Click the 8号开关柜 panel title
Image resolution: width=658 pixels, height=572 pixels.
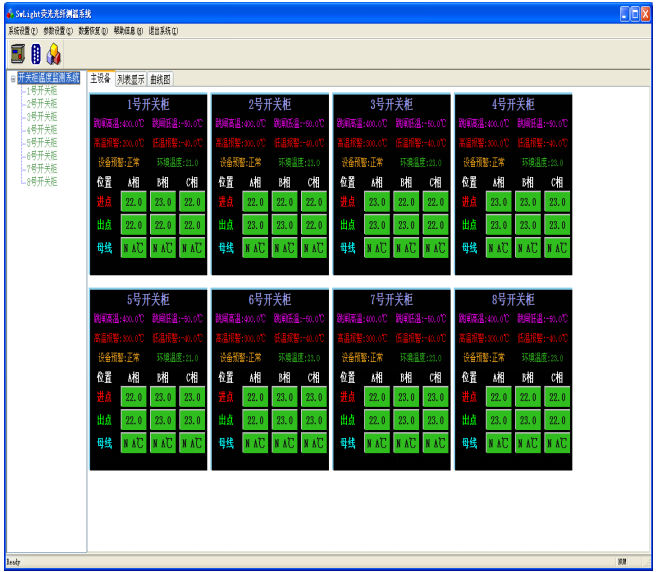[513, 300]
